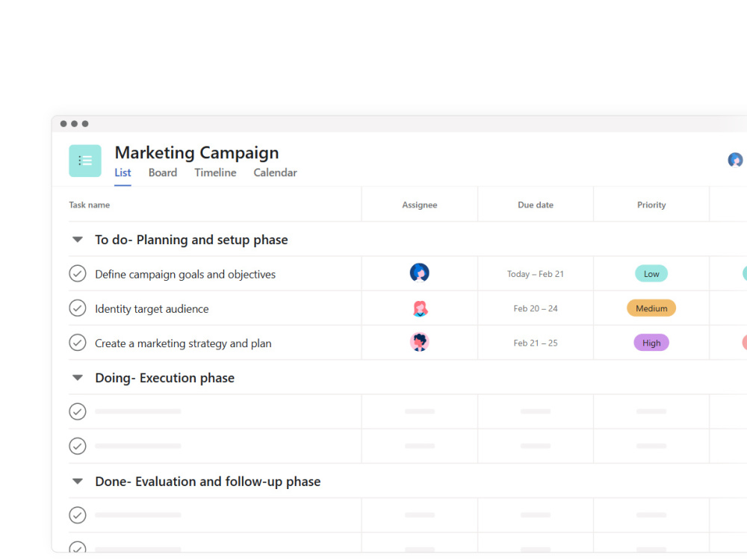
Task: Click assignee avatar for Define campaign goals
Action: [419, 273]
